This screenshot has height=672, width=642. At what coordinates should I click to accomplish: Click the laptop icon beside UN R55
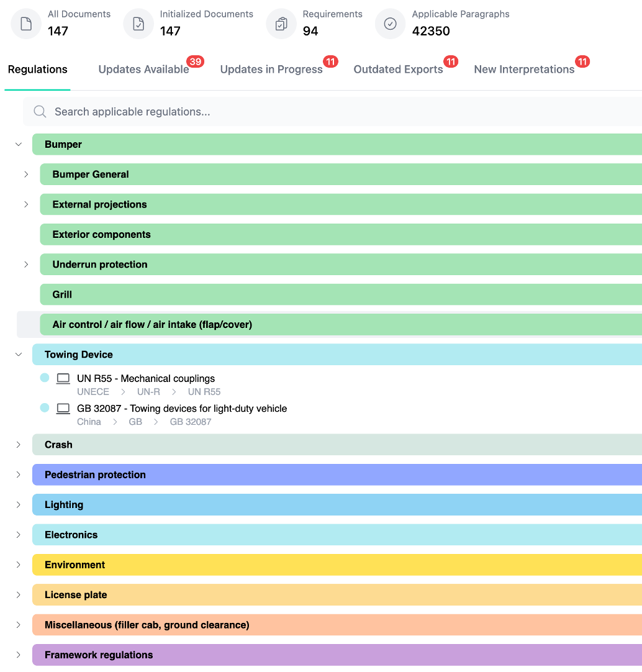[63, 378]
